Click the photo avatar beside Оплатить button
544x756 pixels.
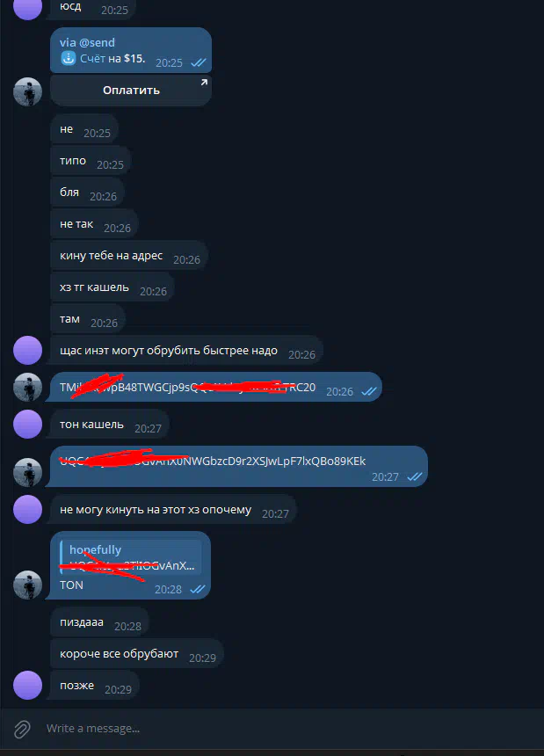(x=27, y=91)
